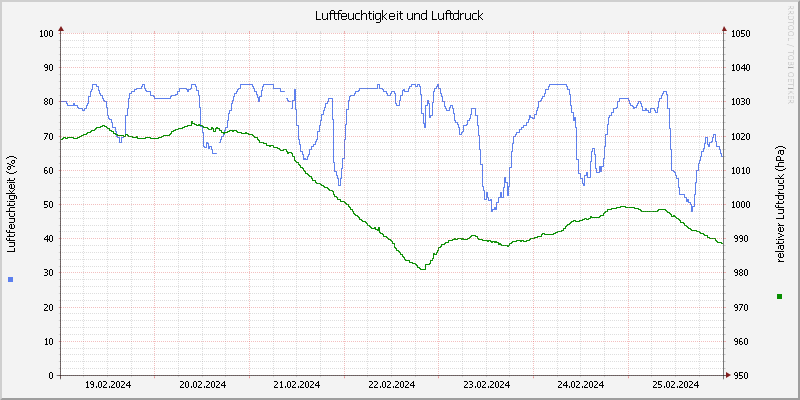This screenshot has width=800, height=400.
Task: Click the green pressure curve's lowest point
Action: (421, 269)
